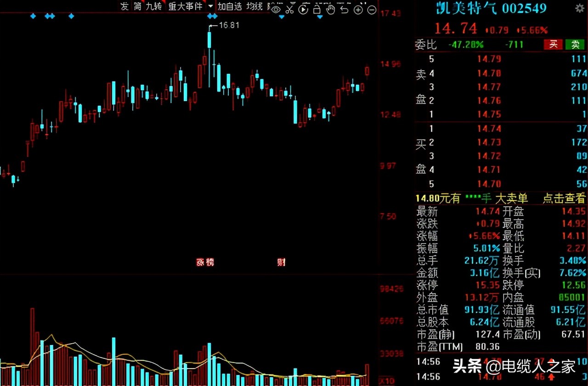Click the red 买 buy button

pyautogui.click(x=554, y=45)
